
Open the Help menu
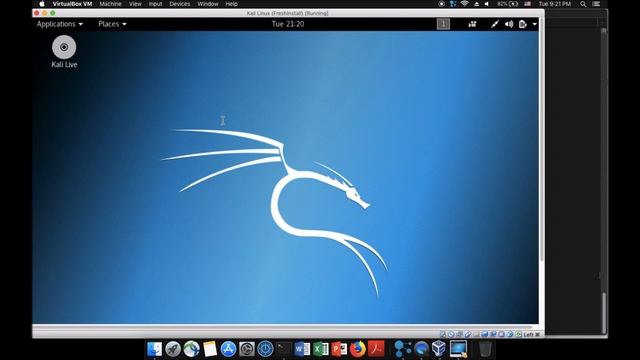point(231,4)
